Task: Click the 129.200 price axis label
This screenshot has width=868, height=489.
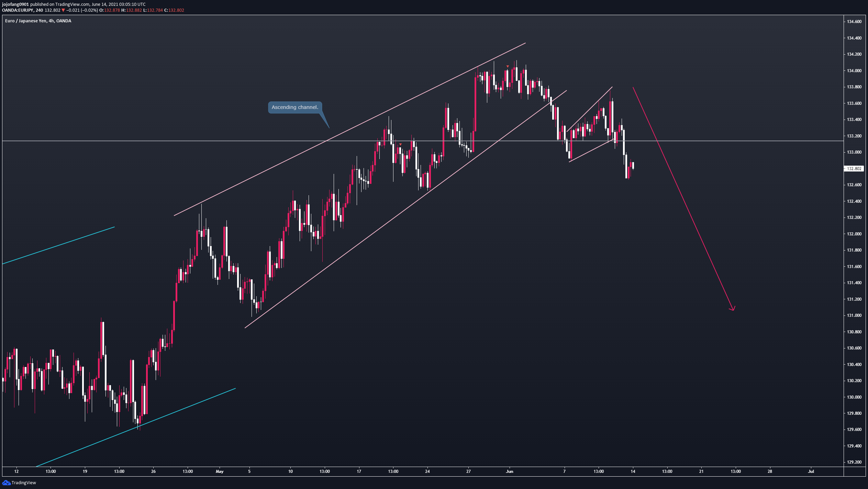Action: tap(854, 462)
